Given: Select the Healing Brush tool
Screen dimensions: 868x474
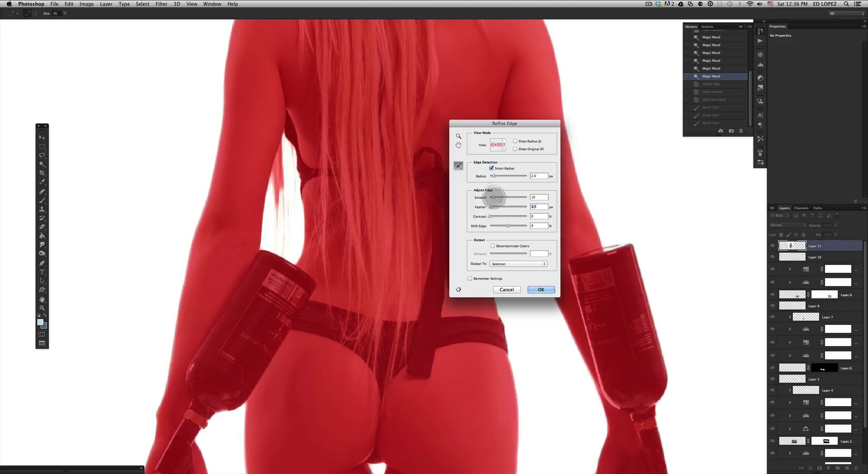Looking at the screenshot, I should pos(42,191).
